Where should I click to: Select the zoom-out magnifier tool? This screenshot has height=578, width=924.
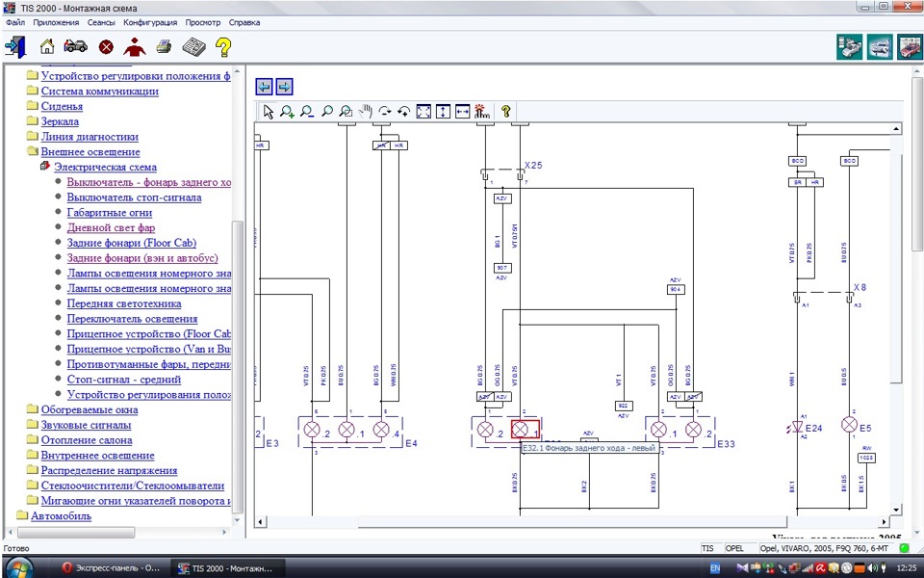click(x=307, y=112)
